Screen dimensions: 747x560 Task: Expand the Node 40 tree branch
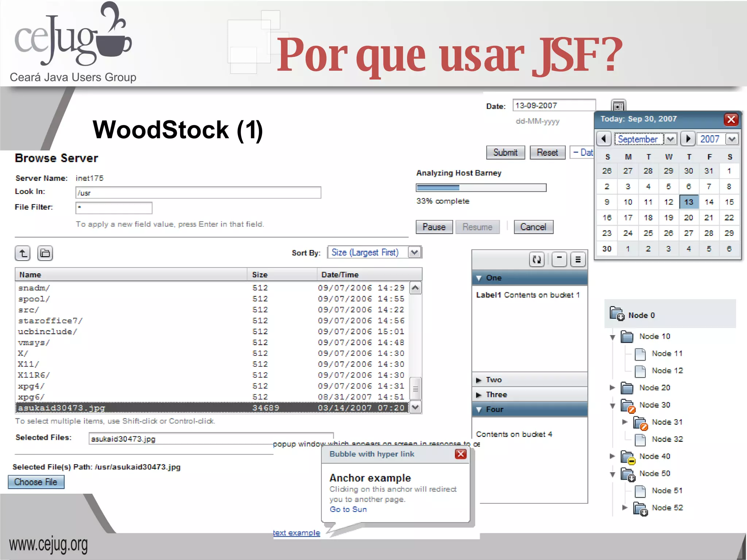(x=612, y=456)
